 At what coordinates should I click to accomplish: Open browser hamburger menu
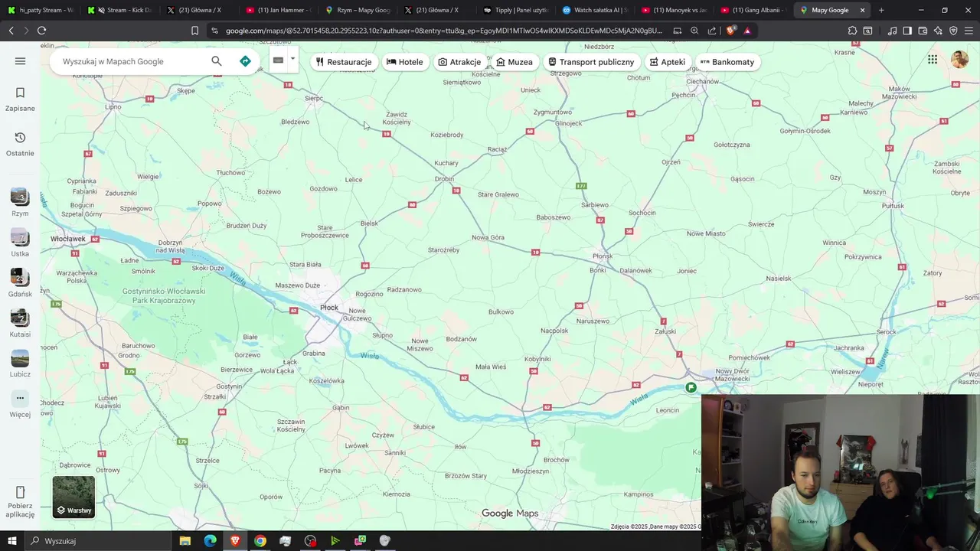(x=969, y=31)
